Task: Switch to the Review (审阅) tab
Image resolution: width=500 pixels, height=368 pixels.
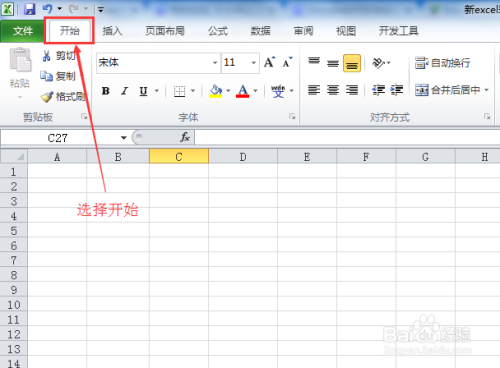Action: coord(303,31)
